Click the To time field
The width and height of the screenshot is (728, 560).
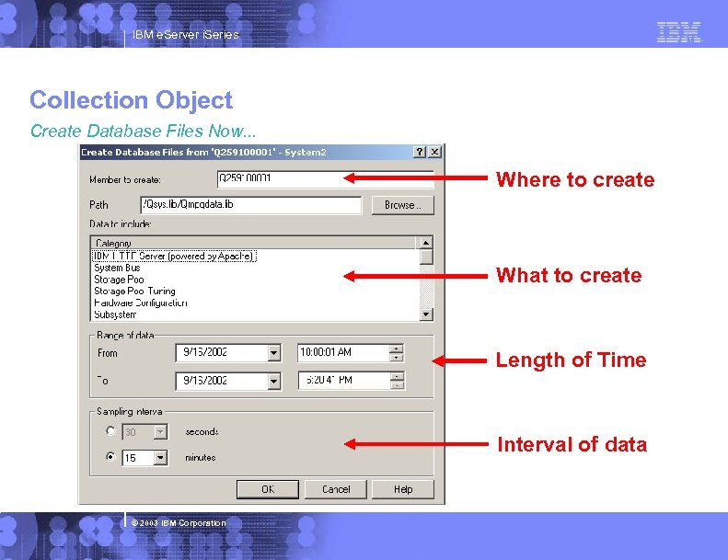coord(344,381)
